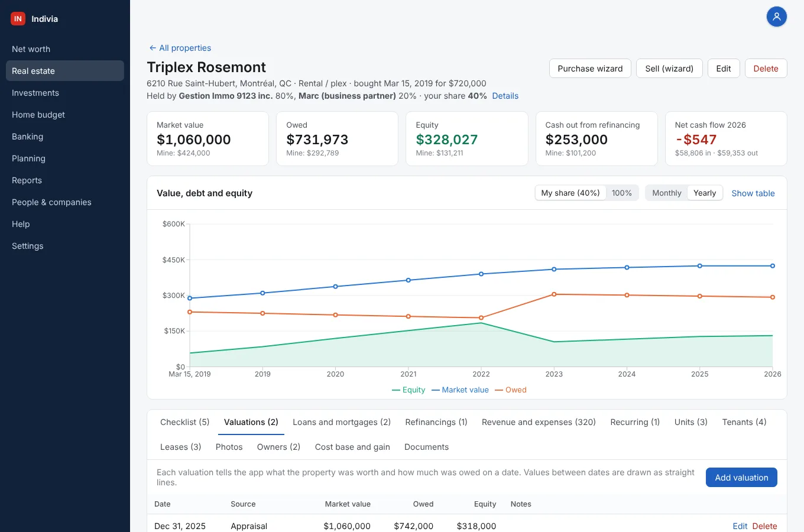Open the Purchase wizard
The image size is (804, 532).
pyautogui.click(x=590, y=69)
